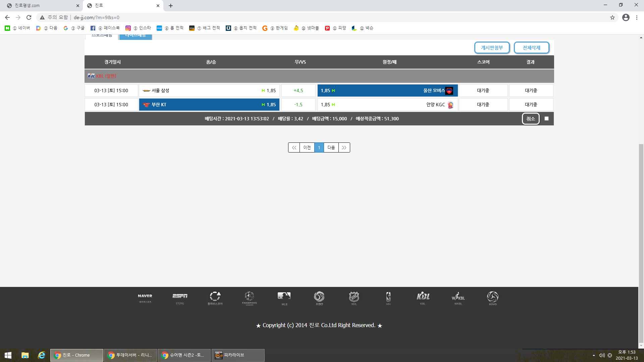Open Chrome three-dot menu
Viewport: 644px width, 362px height.
coord(637,17)
